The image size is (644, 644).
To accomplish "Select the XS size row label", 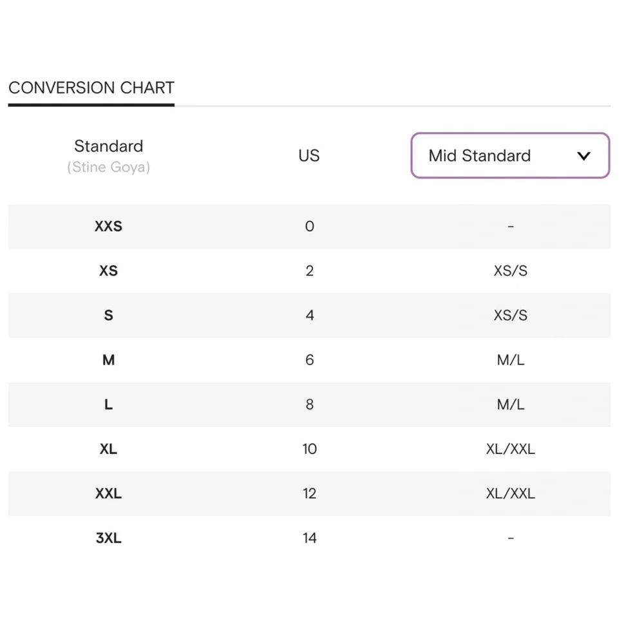I will click(x=108, y=270).
